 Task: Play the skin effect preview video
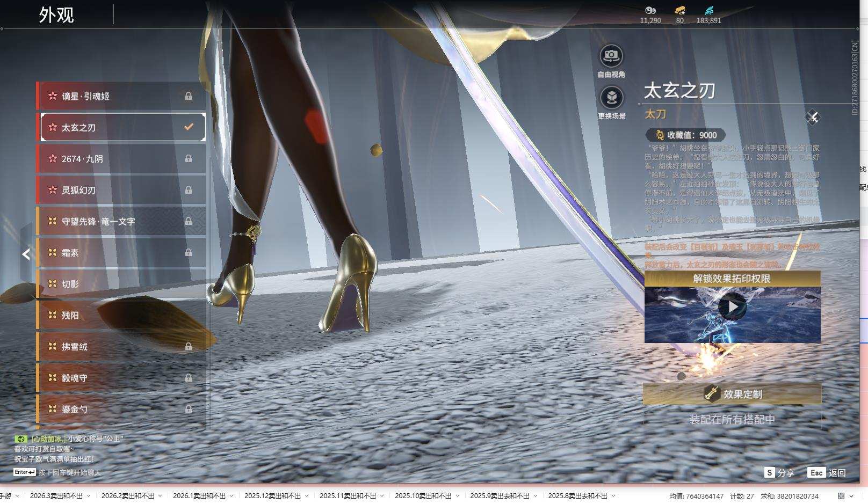732,307
